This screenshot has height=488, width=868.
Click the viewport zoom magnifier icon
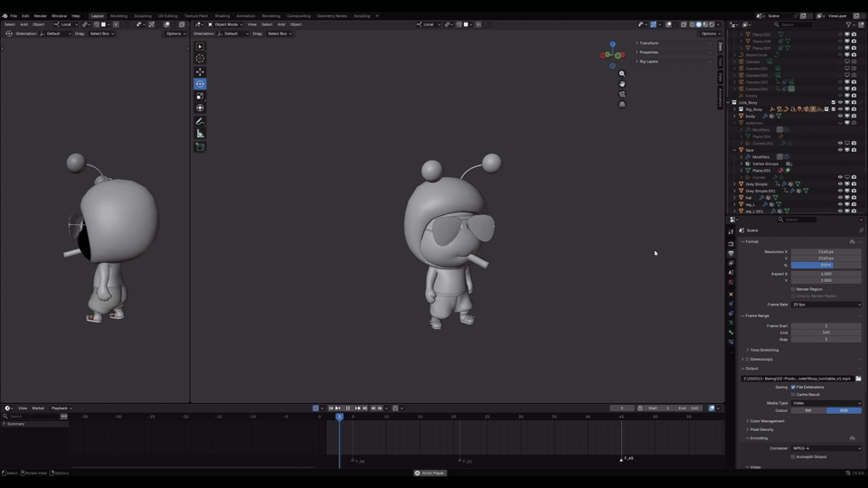click(x=622, y=73)
